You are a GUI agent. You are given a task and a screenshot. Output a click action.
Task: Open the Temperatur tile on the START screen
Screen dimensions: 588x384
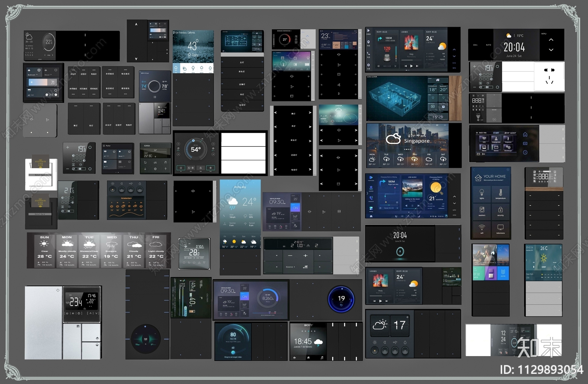pyautogui.click(x=508, y=139)
